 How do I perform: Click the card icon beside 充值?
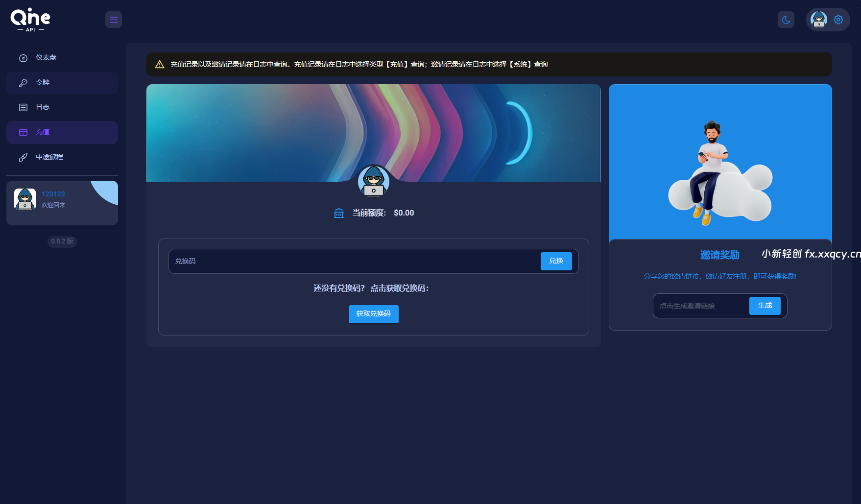[23, 132]
